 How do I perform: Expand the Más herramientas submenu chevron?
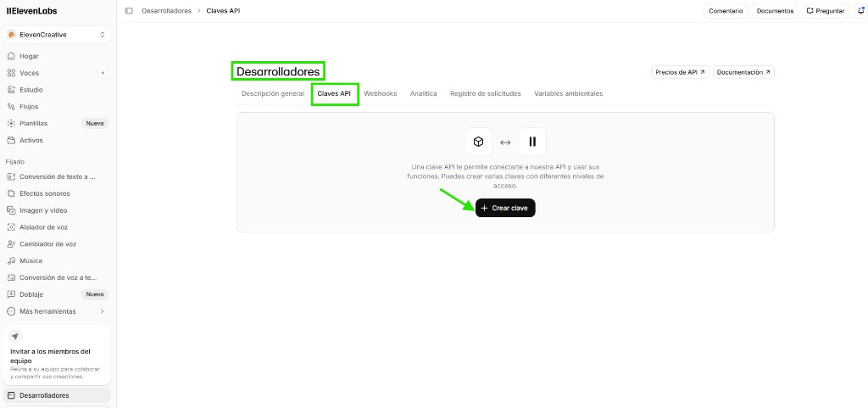(103, 311)
